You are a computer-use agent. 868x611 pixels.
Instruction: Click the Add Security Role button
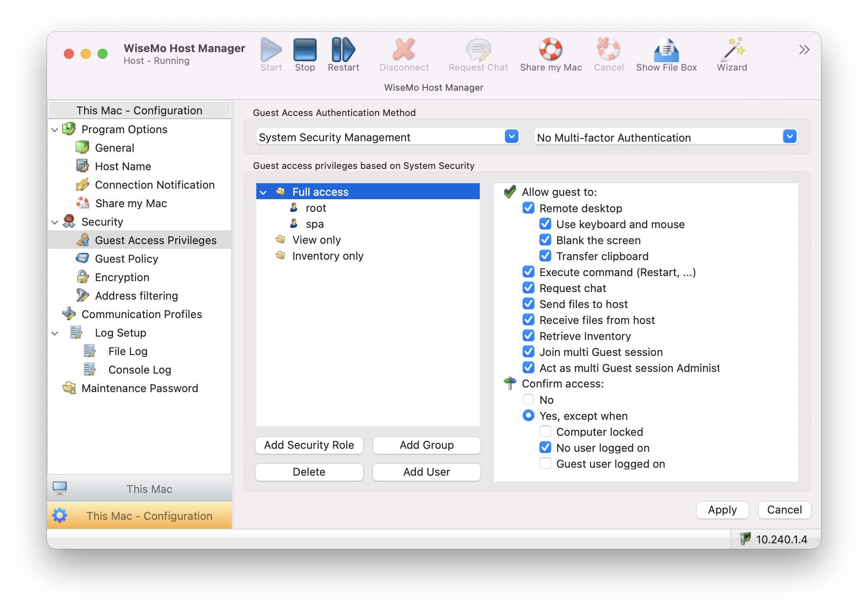309,445
